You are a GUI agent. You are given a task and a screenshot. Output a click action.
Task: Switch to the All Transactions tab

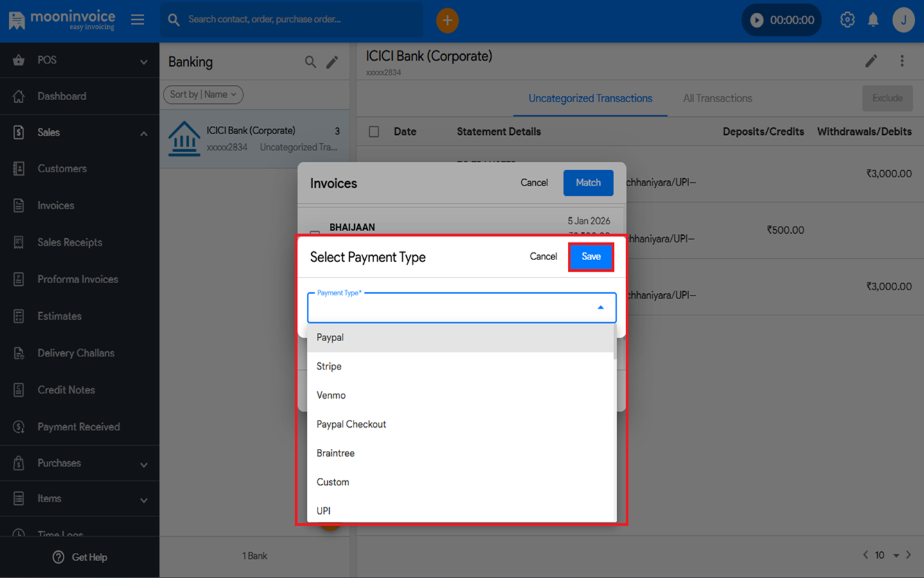coord(717,98)
